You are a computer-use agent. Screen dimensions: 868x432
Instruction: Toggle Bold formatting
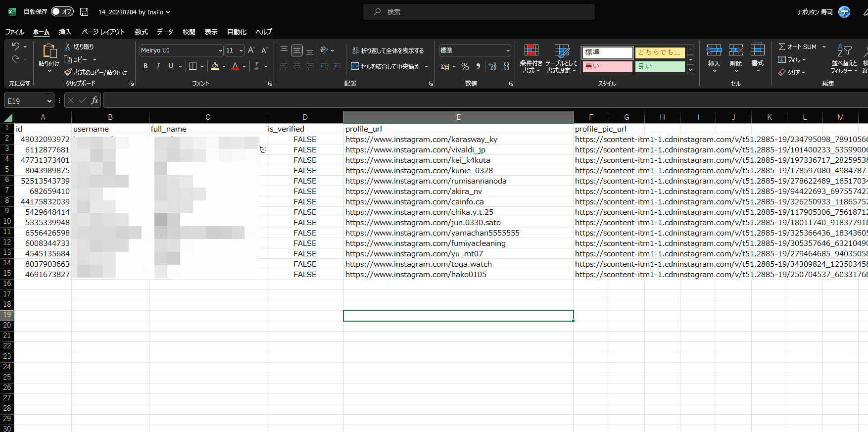(145, 66)
